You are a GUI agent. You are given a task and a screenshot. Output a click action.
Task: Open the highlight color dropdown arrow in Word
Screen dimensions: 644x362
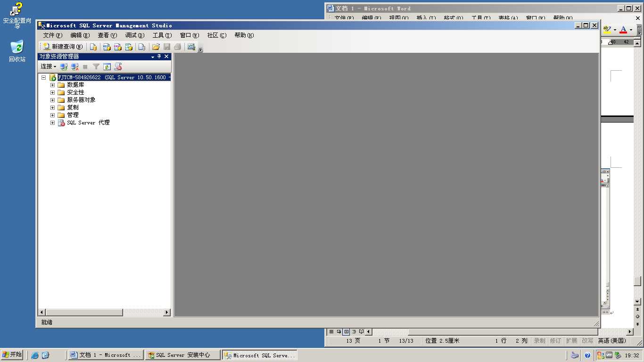(x=615, y=30)
